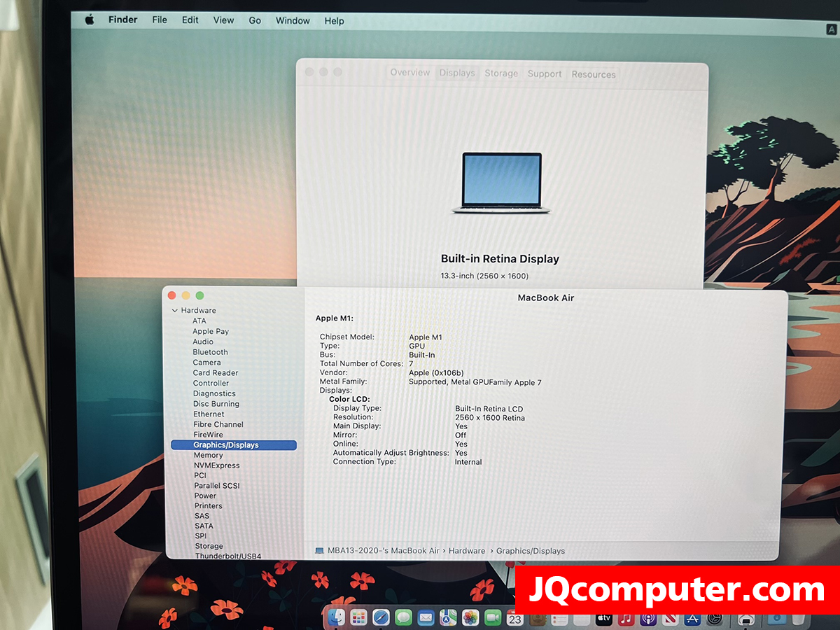840x630 pixels.
Task: Open Messages app in the Dock
Action: [x=403, y=618]
